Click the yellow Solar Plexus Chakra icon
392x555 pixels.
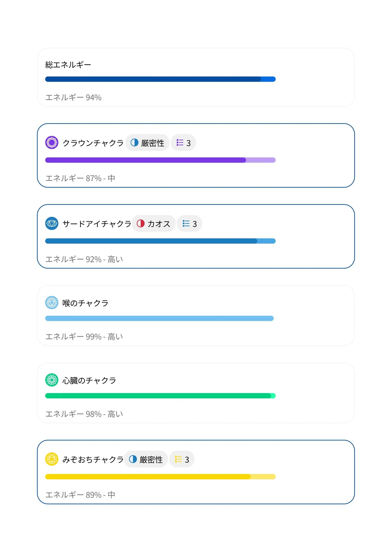coord(52,459)
